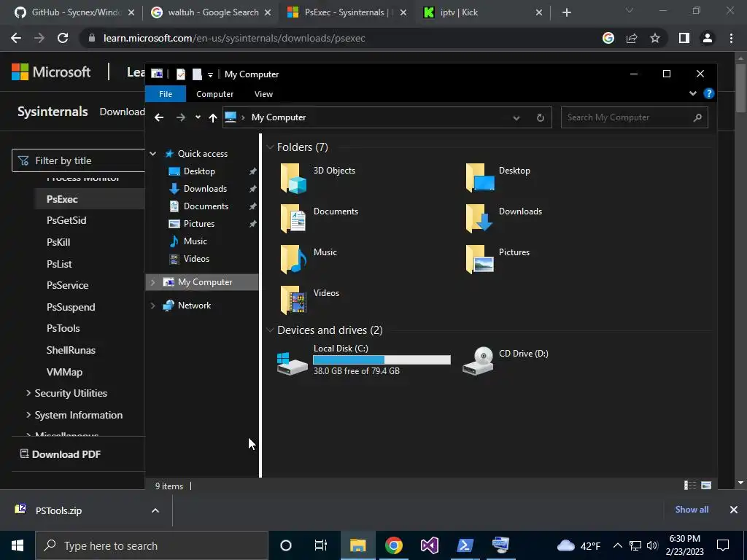Open a new Chrome tab
The image size is (747, 560).
(566, 12)
